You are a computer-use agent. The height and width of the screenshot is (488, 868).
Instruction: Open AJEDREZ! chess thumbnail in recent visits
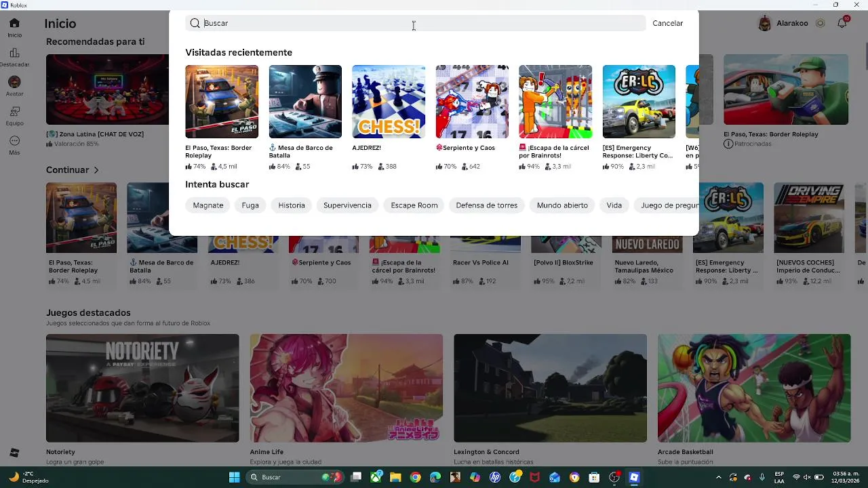pos(389,102)
